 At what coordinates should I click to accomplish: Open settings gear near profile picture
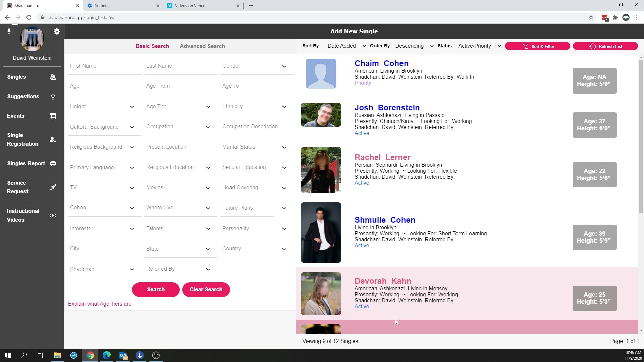pos(57,31)
